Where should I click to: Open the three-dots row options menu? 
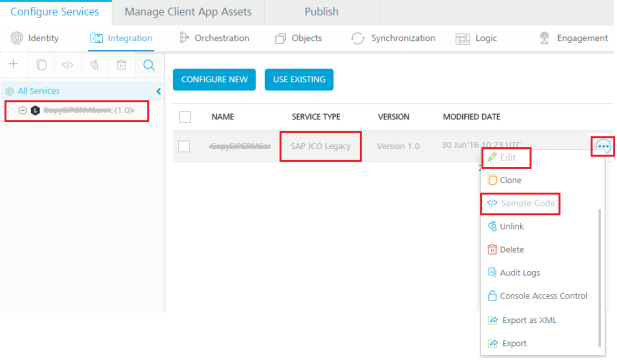603,146
